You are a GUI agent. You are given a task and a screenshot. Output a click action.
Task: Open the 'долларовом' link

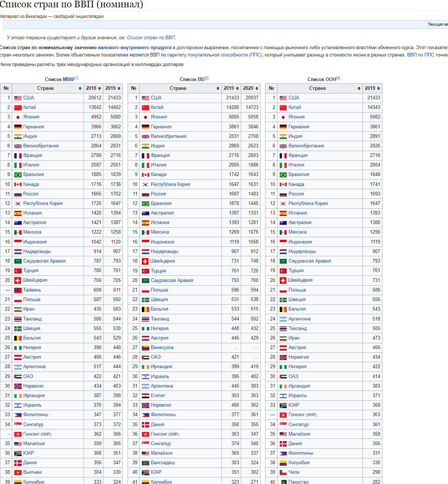(x=190, y=48)
